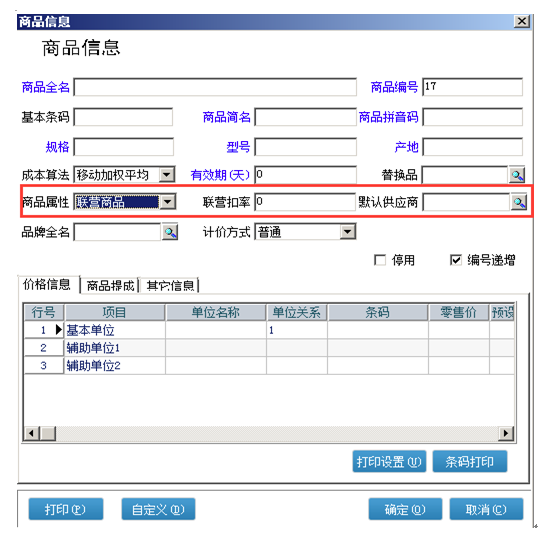Open the 其它信息 tab
Viewport: 552px width, 539px height.
[x=170, y=286]
